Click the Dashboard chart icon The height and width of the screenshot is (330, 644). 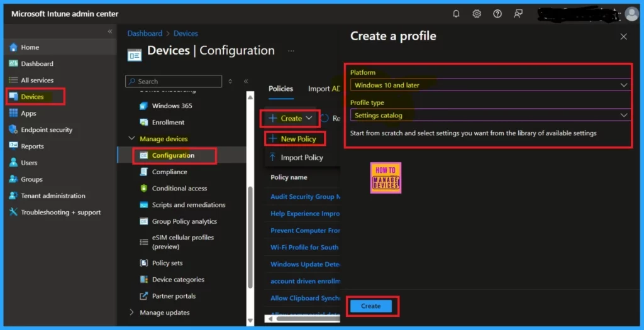coord(14,63)
